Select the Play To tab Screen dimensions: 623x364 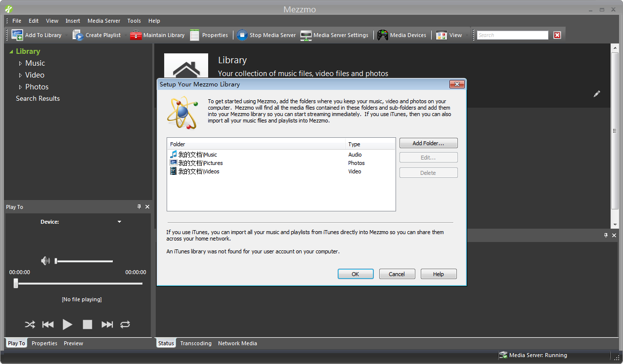click(x=16, y=343)
